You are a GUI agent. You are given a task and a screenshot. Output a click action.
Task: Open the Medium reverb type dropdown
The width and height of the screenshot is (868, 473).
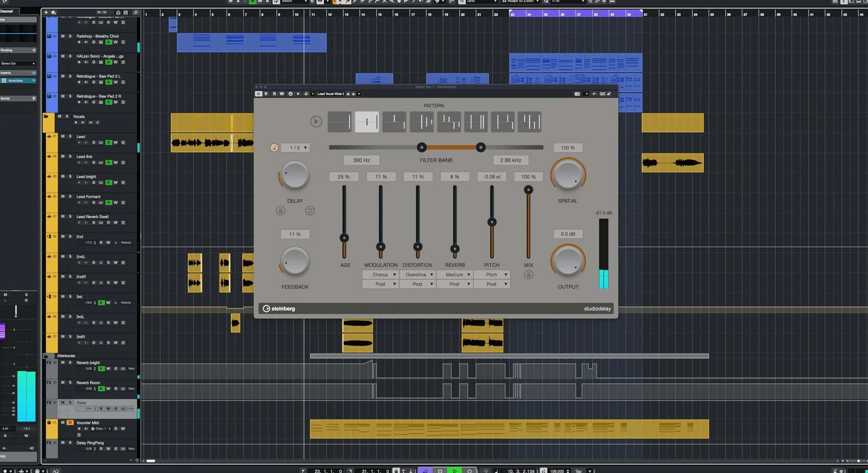[x=455, y=275]
